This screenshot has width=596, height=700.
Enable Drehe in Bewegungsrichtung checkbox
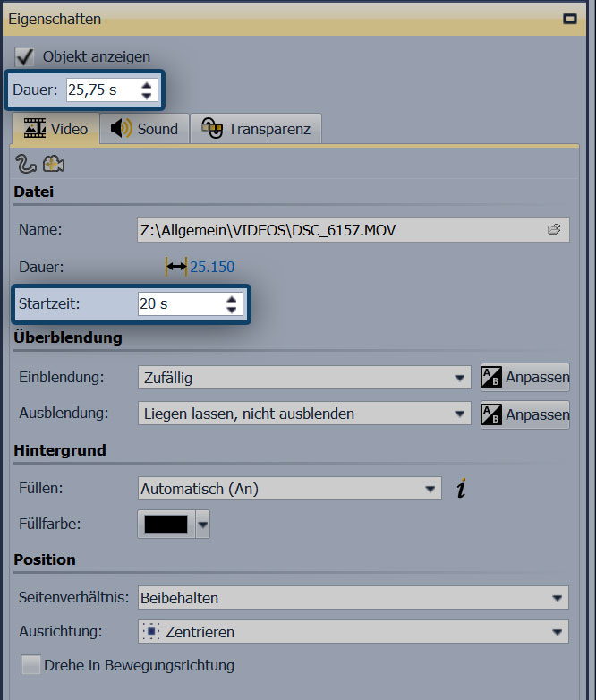(30, 665)
